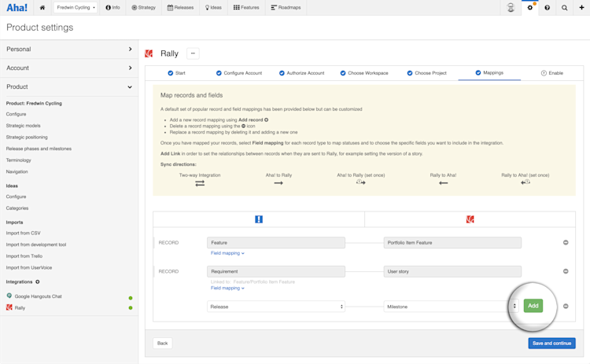This screenshot has width=590, height=364.
Task: Expand Account settings section
Action: [x=69, y=68]
